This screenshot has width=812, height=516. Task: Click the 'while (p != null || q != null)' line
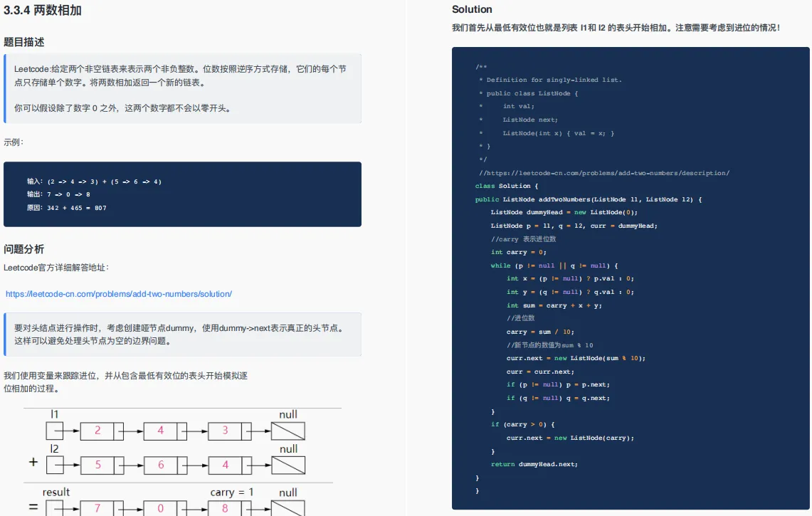tap(554, 265)
